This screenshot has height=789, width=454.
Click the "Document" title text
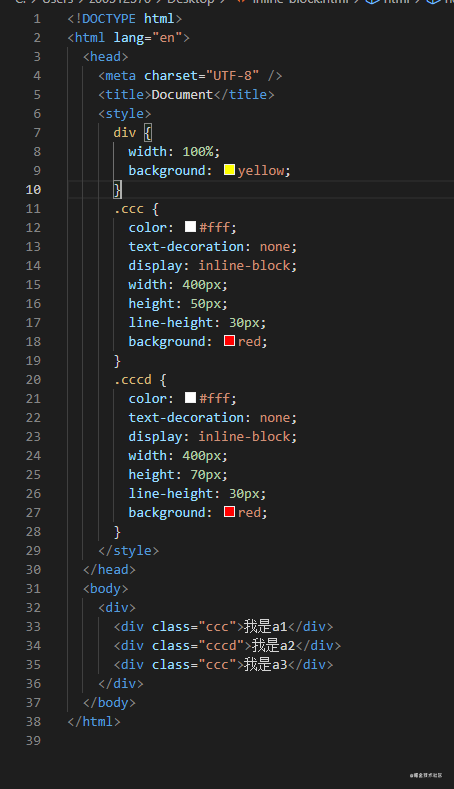tap(182, 95)
